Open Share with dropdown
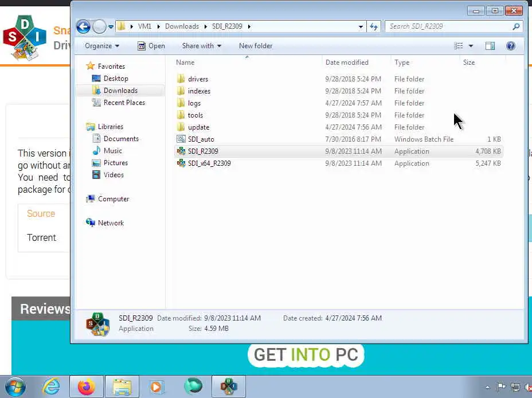The height and width of the screenshot is (398, 532). [x=202, y=46]
